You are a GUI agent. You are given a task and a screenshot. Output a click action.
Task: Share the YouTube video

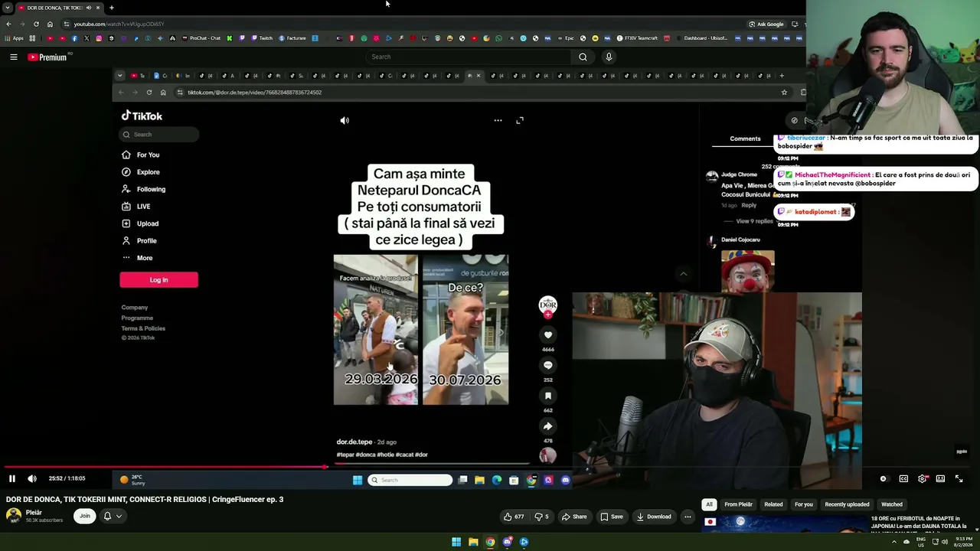574,517
